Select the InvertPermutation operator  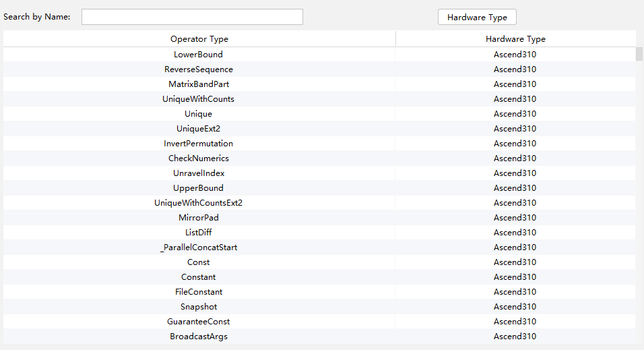tap(198, 144)
